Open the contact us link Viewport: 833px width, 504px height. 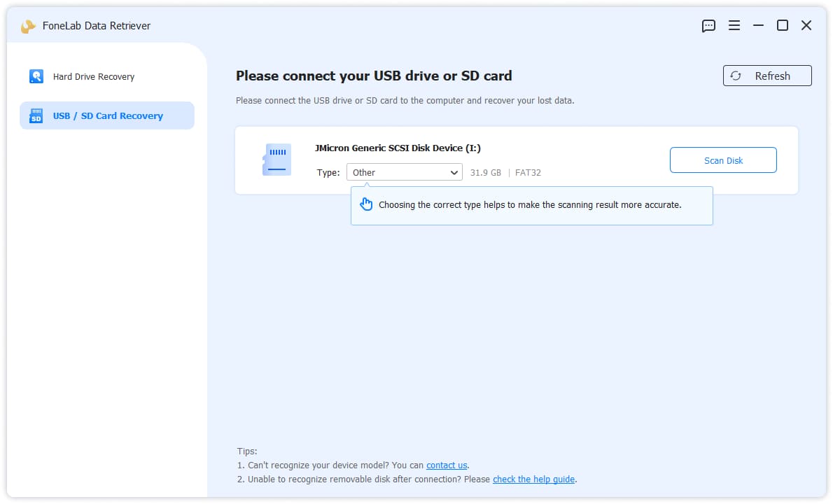pyautogui.click(x=447, y=465)
